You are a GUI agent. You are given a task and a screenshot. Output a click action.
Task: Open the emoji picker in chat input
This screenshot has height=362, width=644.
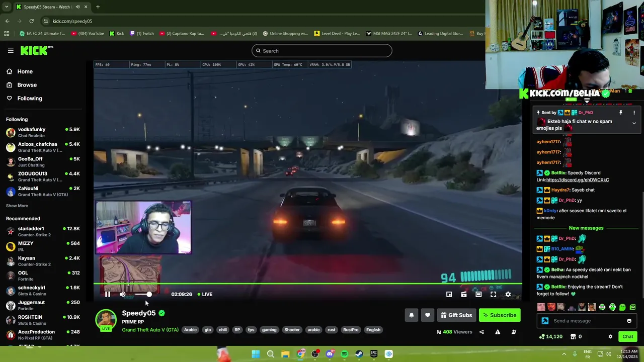(x=629, y=321)
